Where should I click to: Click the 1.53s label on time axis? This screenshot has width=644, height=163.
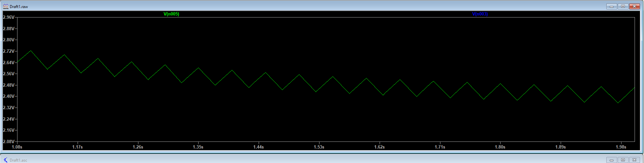(x=319, y=147)
